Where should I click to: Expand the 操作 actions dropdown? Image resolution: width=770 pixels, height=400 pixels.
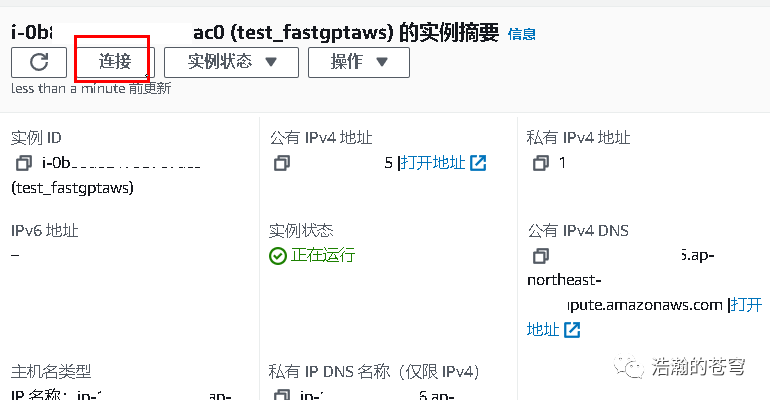coord(358,62)
